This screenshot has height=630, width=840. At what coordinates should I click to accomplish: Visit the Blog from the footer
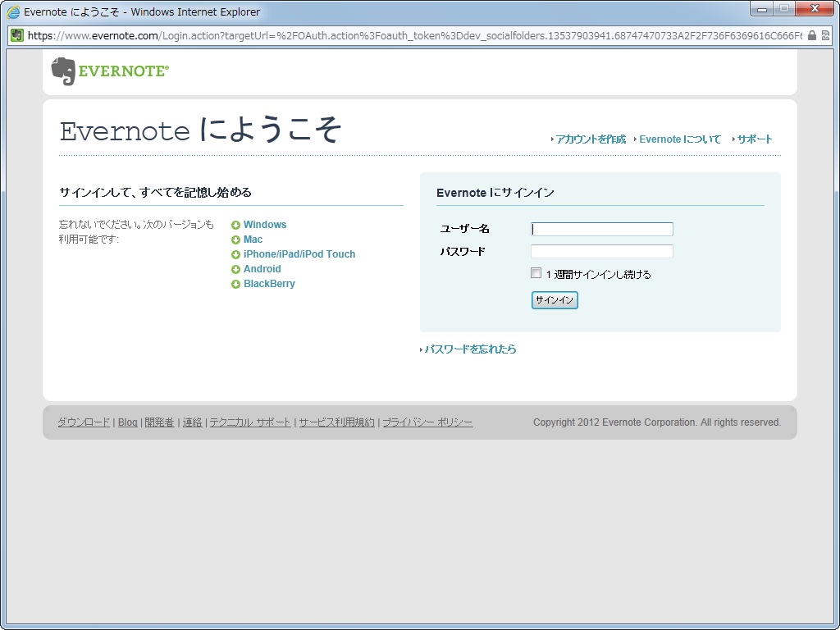[127, 422]
